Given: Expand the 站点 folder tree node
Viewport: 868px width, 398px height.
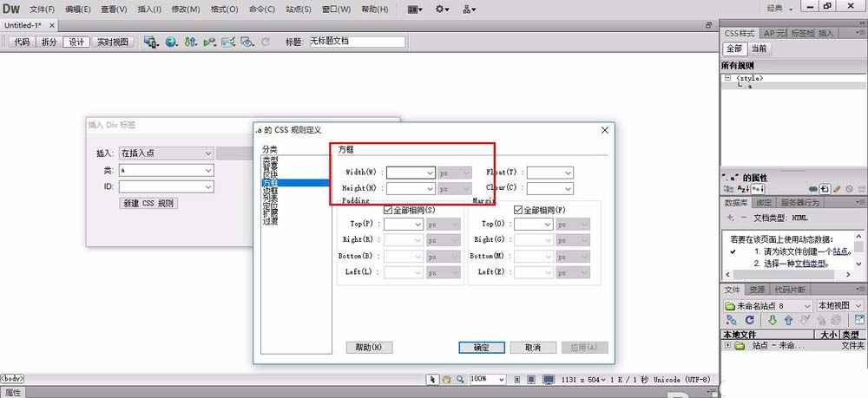Looking at the screenshot, I should tap(726, 346).
